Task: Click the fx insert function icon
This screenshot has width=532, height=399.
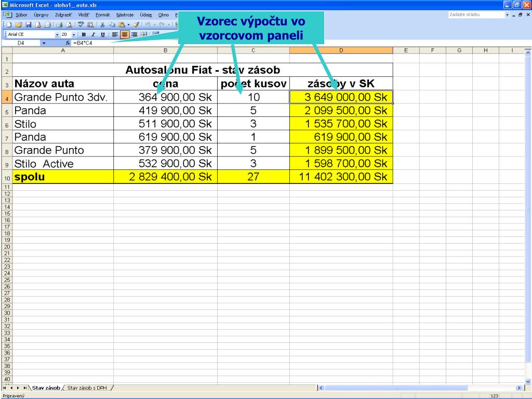Action: tap(68, 43)
